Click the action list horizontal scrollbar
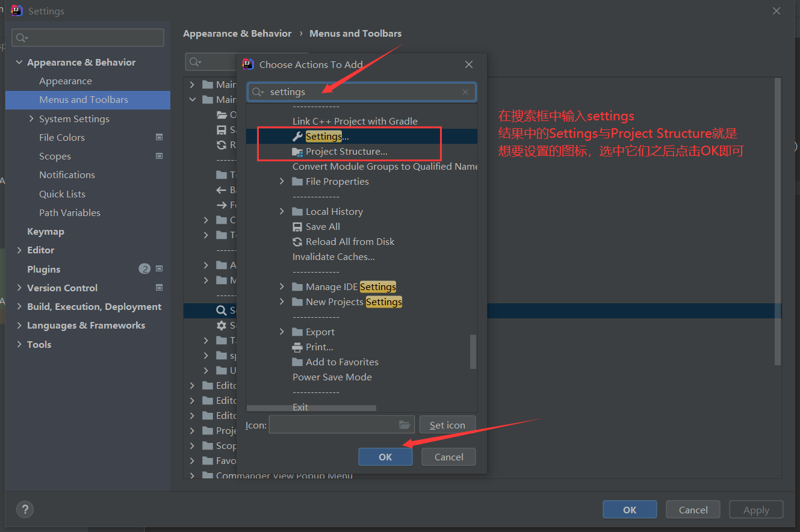Image resolution: width=800 pixels, height=532 pixels. (312, 408)
